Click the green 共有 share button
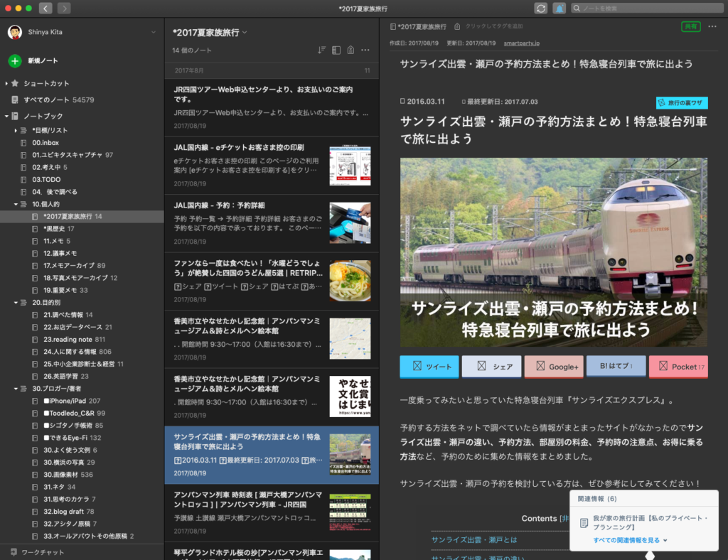Viewport: 728px width, 560px height. pyautogui.click(x=690, y=26)
